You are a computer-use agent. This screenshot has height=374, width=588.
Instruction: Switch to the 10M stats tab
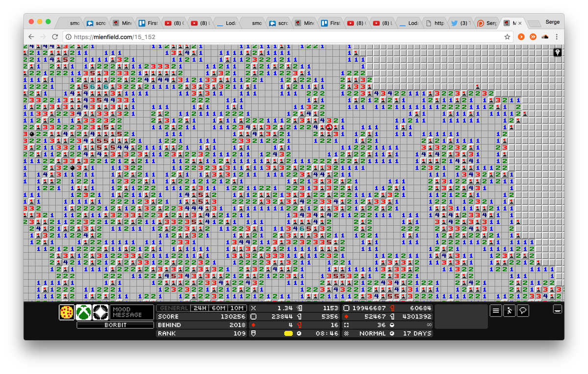tap(237, 308)
